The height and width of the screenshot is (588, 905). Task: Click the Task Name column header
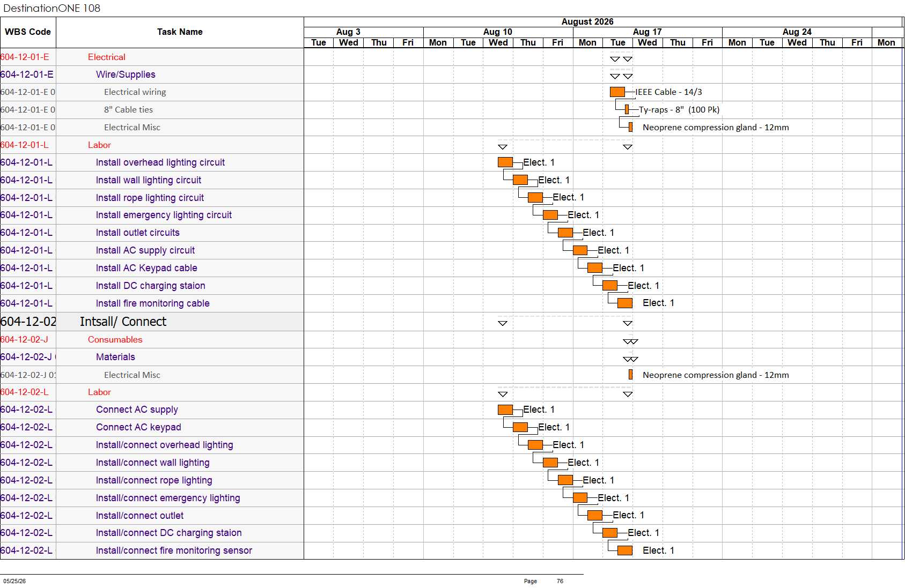click(180, 32)
